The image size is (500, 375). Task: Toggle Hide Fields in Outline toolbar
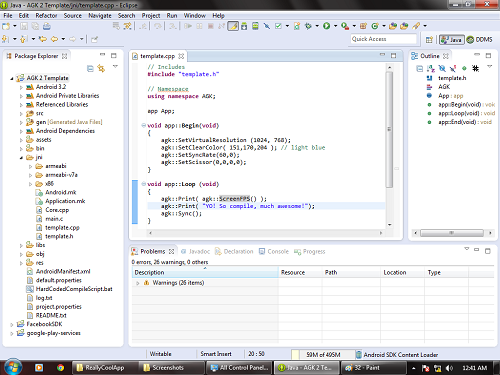[442, 69]
